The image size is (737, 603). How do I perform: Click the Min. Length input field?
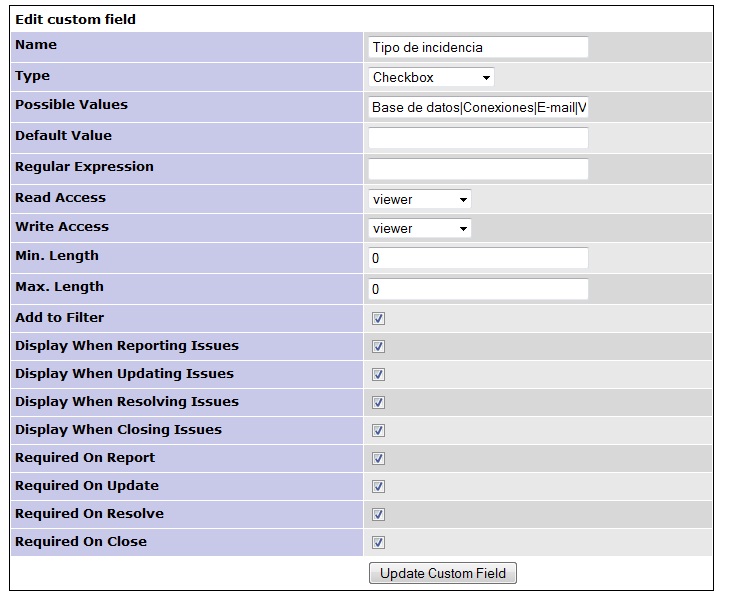[478, 259]
